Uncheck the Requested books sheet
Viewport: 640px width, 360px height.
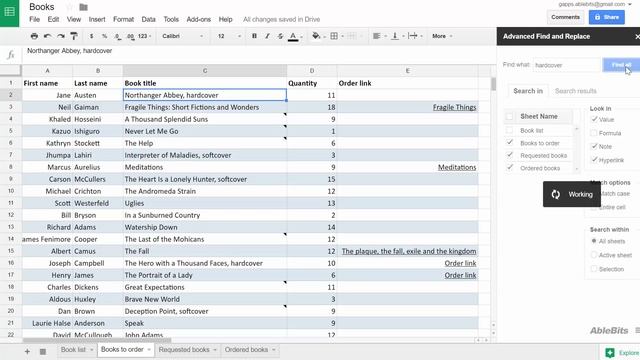coord(509,155)
